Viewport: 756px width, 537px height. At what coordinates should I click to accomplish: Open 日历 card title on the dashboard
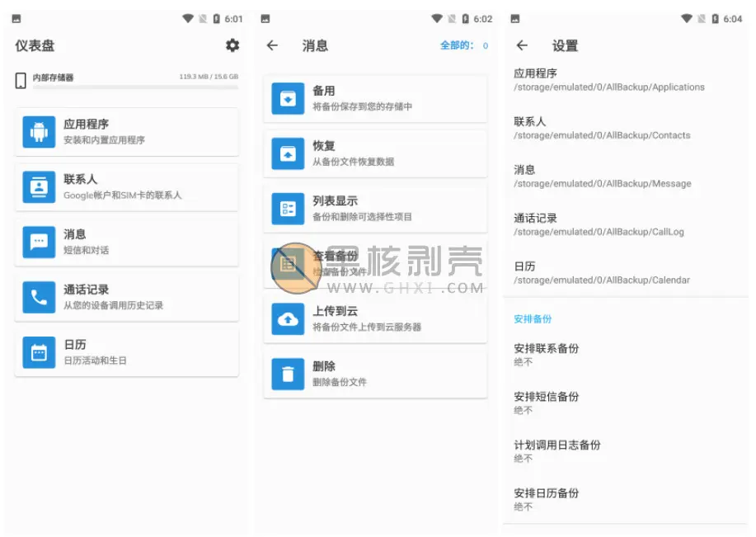coord(75,345)
